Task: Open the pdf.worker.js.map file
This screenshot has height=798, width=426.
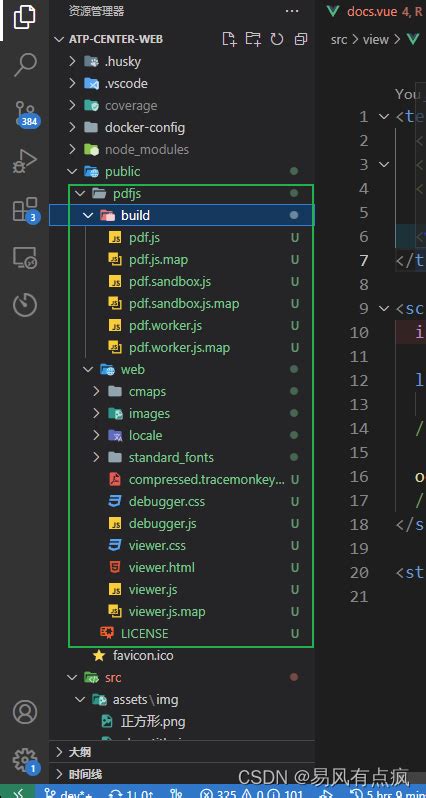Action: [x=182, y=348]
